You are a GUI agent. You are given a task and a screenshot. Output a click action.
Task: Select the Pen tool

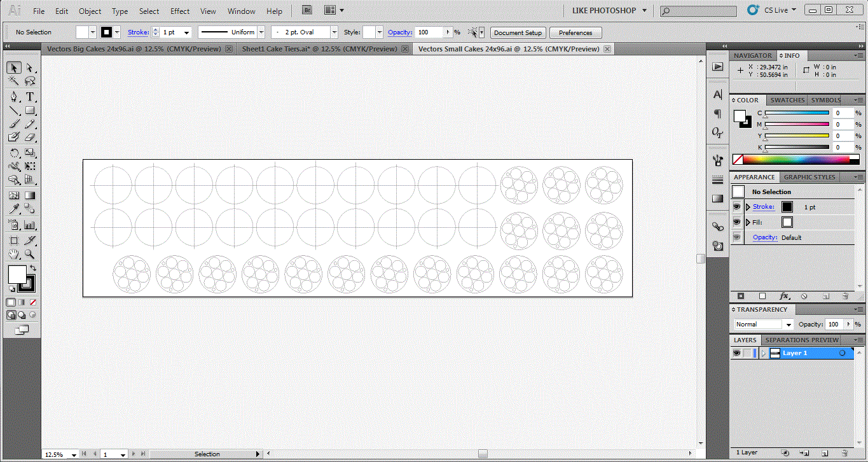tap(14, 97)
